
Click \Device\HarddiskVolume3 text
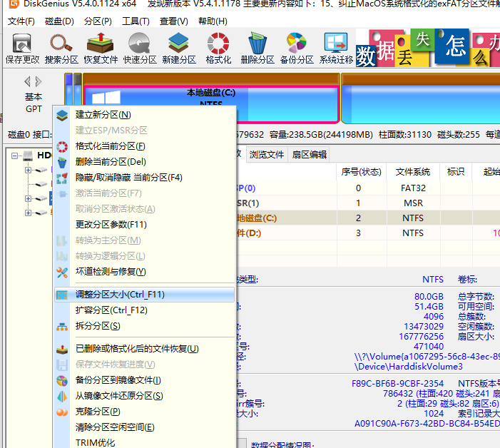409,367
